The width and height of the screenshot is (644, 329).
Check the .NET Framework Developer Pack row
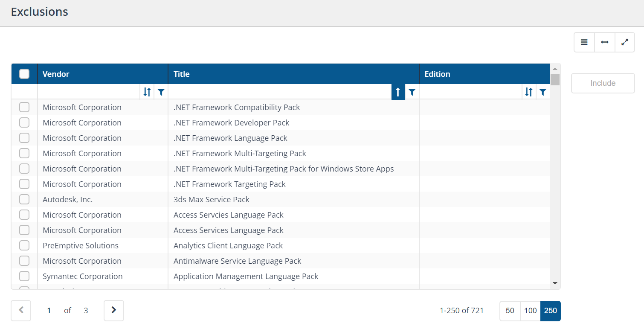point(24,122)
